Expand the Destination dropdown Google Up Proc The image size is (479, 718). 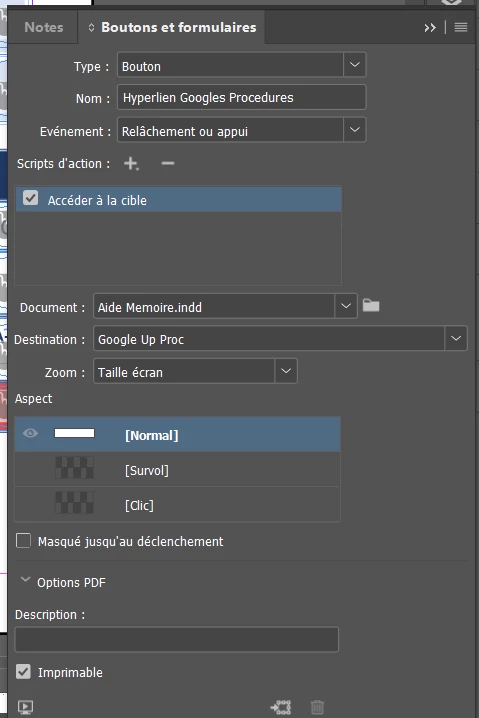[x=280, y=339]
